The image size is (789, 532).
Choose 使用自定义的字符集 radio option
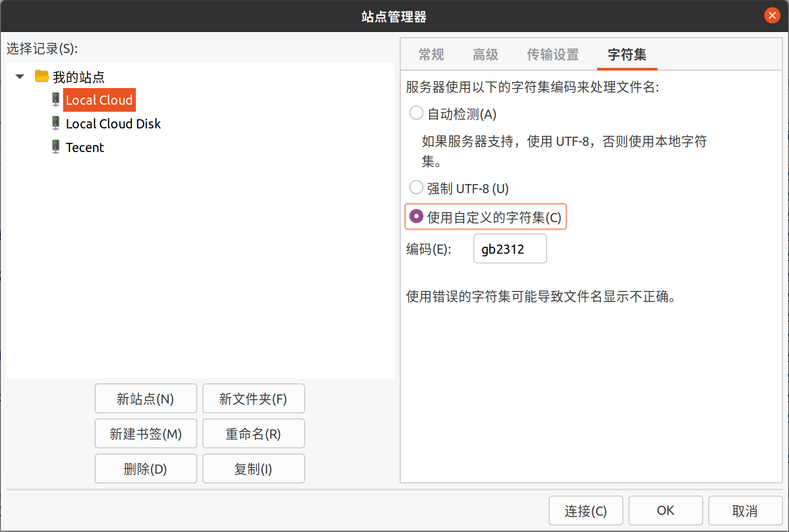416,216
